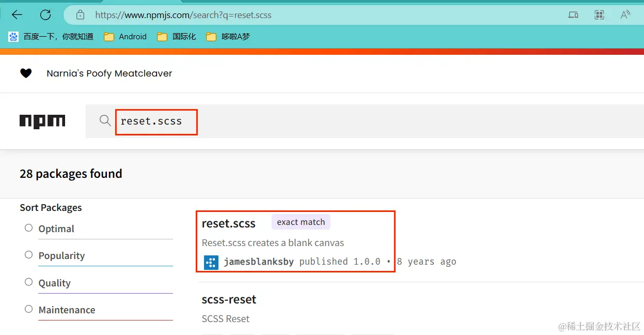Open jamesblanksby publisher profile
Viewport: 644px width, 335px height.
(259, 262)
